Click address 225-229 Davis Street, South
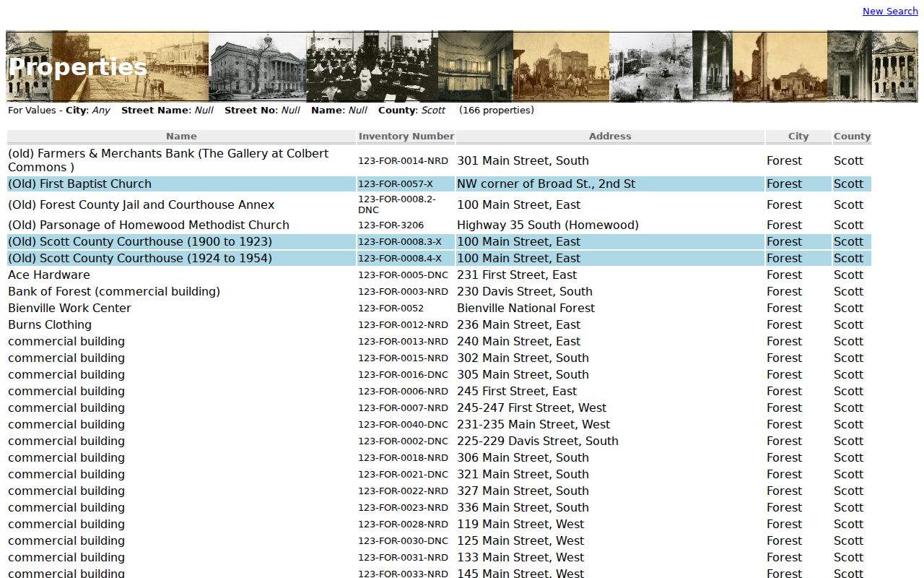The width and height of the screenshot is (924, 578). pyautogui.click(x=538, y=441)
